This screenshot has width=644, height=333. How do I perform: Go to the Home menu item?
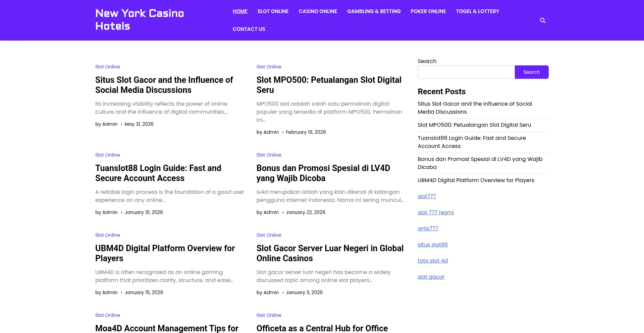pyautogui.click(x=240, y=11)
